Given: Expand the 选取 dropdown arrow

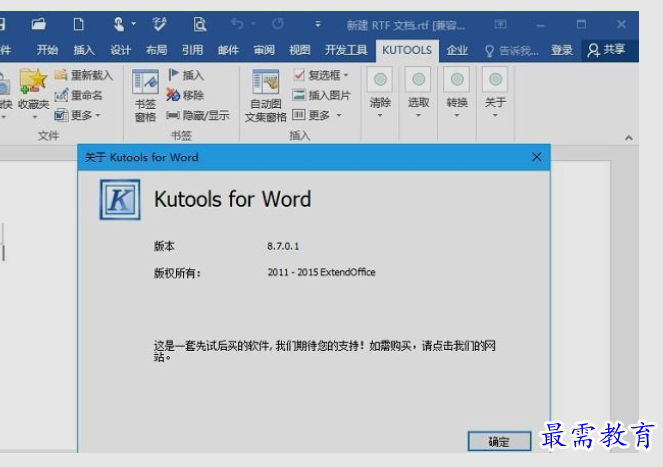Looking at the screenshot, I should (418, 115).
